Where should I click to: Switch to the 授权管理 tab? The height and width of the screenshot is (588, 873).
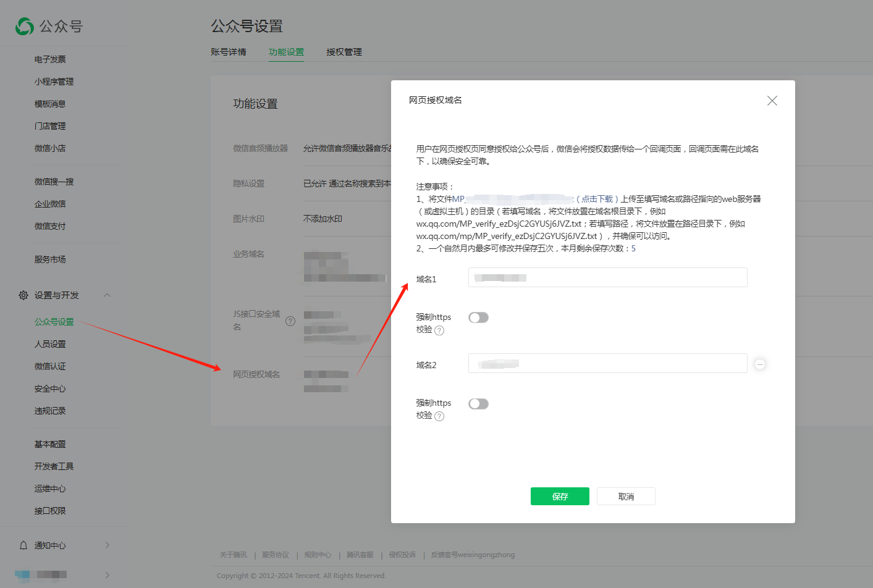pos(344,52)
